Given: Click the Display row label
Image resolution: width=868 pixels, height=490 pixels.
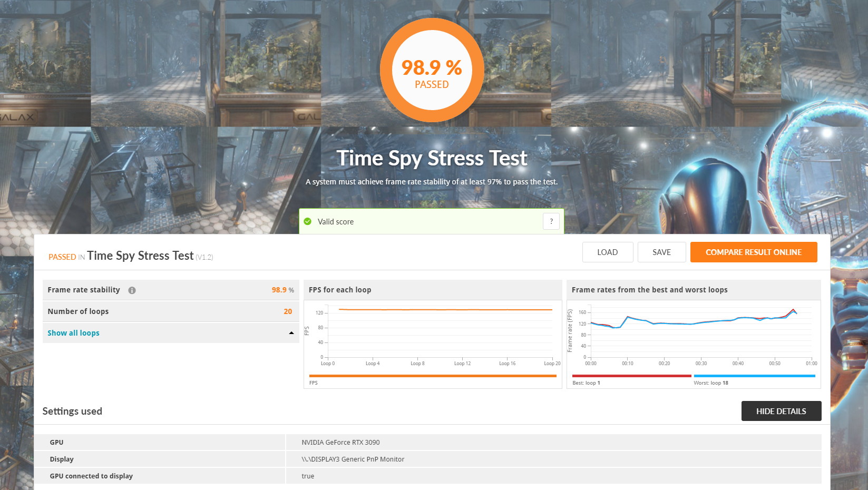Looking at the screenshot, I should pyautogui.click(x=62, y=459).
